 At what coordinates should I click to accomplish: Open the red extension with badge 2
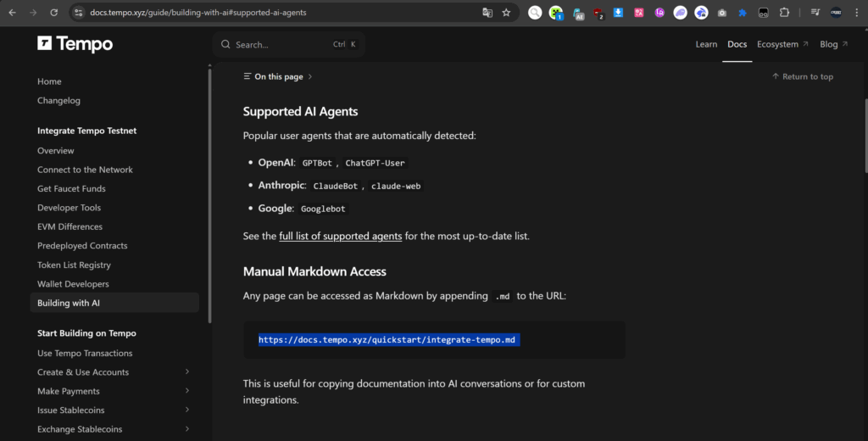click(x=598, y=14)
